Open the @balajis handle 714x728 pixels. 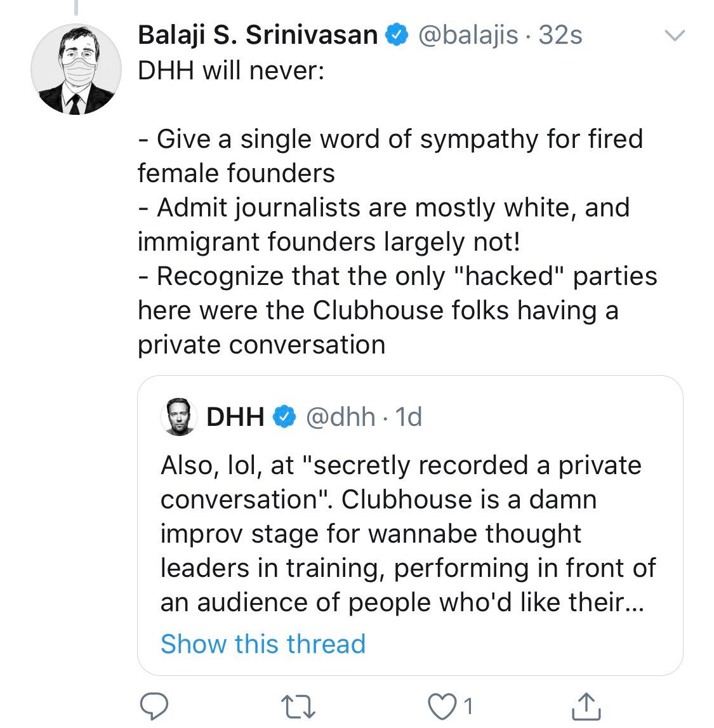[x=468, y=36]
